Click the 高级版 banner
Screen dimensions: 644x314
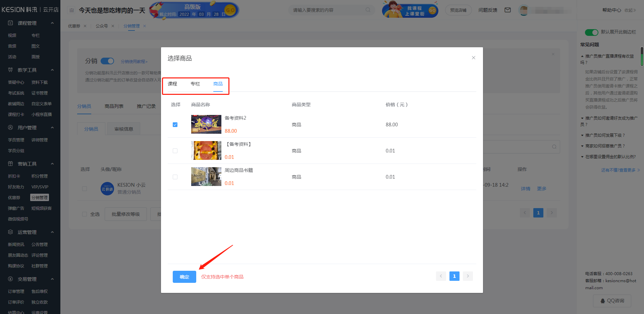click(194, 10)
